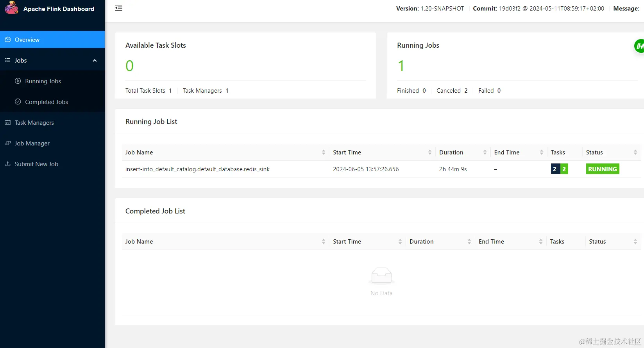The height and width of the screenshot is (348, 644).
Task: Click the Total Task Slots label
Action: [145, 91]
